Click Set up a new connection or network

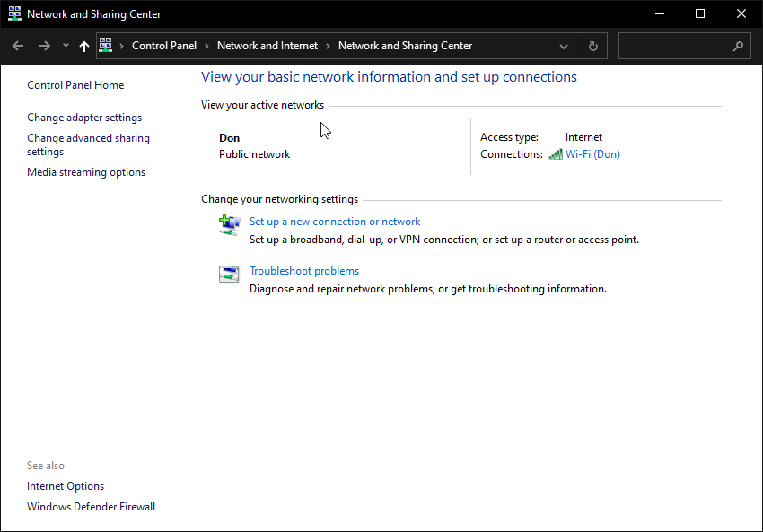(335, 222)
